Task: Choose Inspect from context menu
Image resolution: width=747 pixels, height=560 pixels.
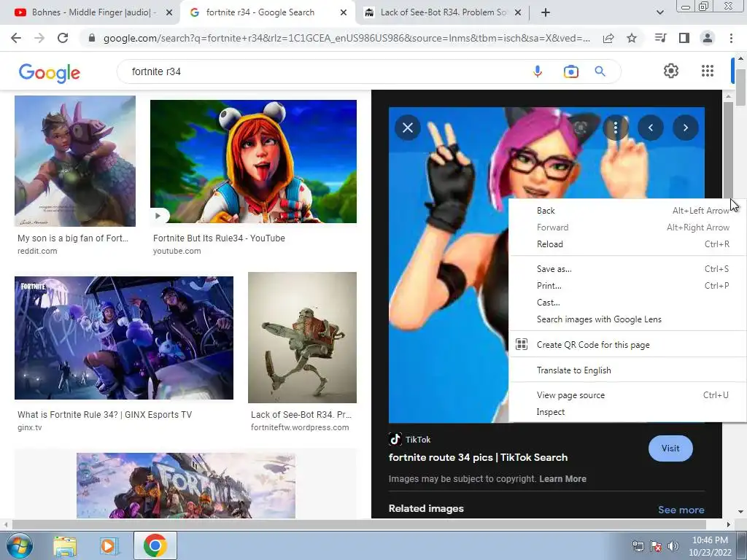Action: coord(628,412)
